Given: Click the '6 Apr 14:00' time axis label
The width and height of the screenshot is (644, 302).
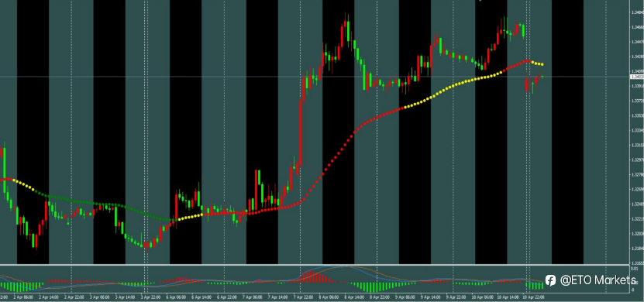Looking at the screenshot, I should 201,297.
